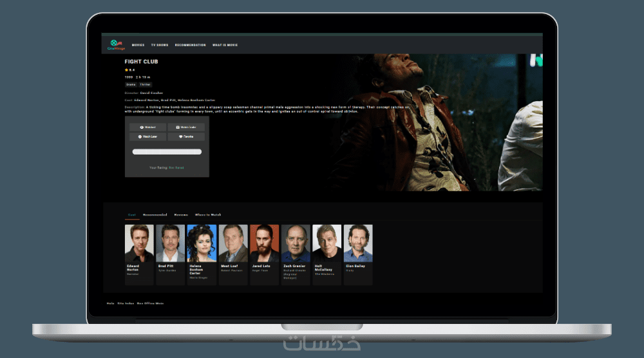Select the Thriller genre tag
The height and width of the screenshot is (358, 644).
pos(145,84)
